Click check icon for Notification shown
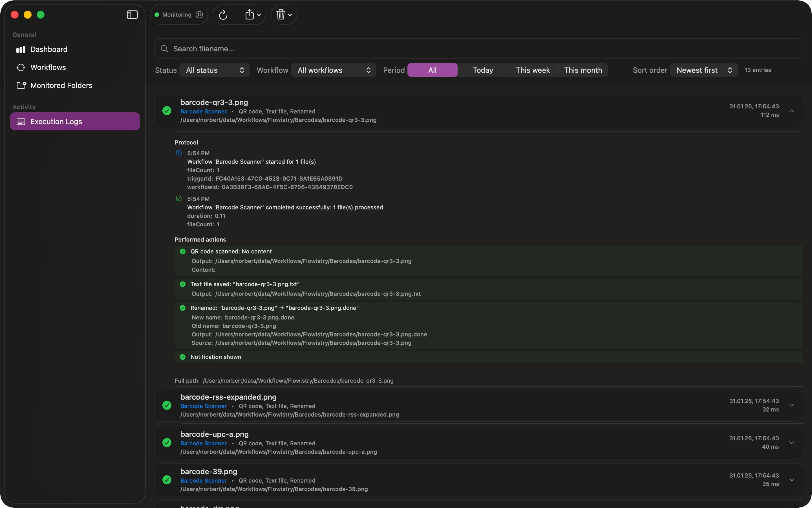Screen dimensions: 812x508 point(183,357)
